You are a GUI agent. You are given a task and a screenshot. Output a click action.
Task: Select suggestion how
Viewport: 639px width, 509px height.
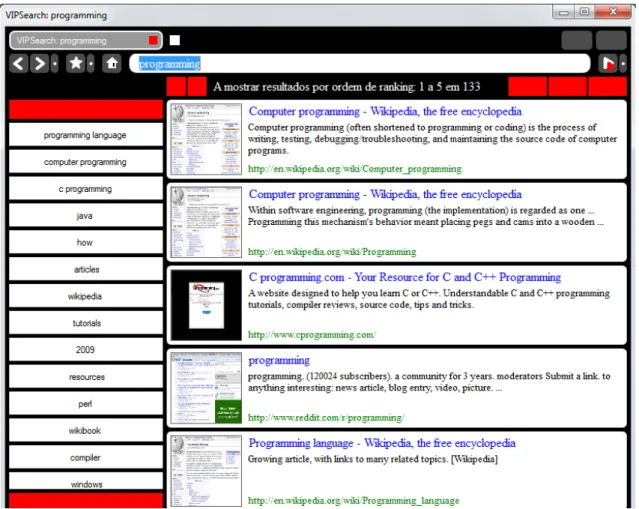[x=86, y=242]
